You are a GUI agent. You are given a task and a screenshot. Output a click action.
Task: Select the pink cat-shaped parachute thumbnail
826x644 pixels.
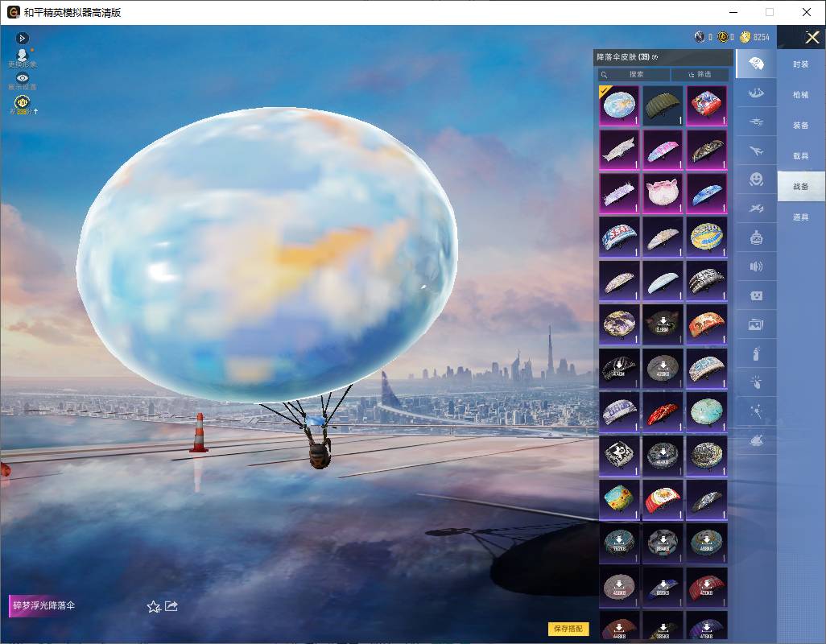(663, 193)
